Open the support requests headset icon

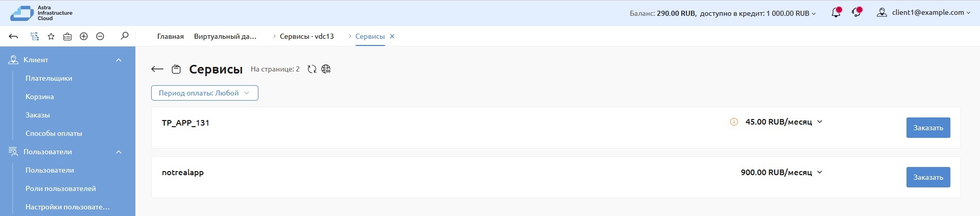tap(856, 13)
